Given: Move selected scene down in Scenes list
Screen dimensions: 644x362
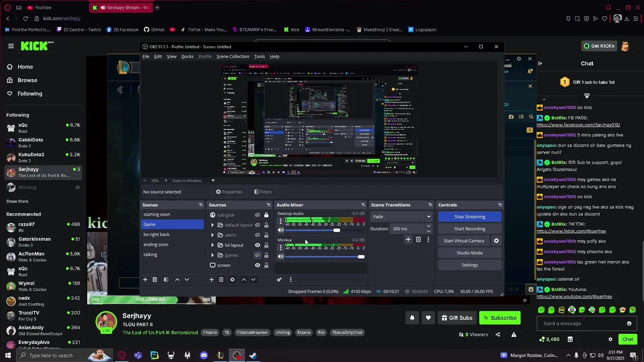Looking at the screenshot, I should [x=187, y=280].
